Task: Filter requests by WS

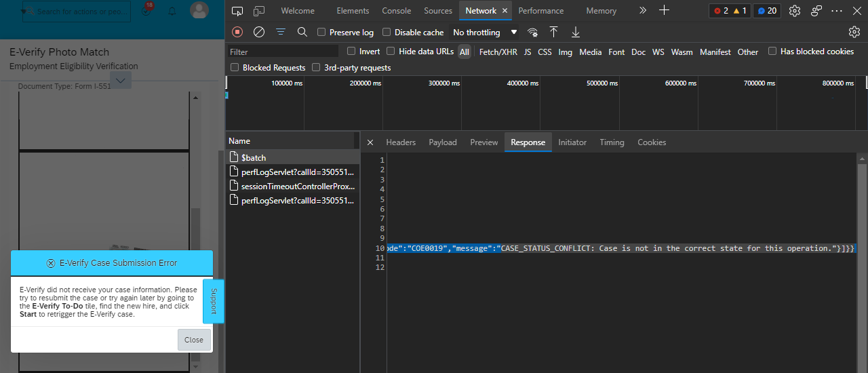Action: [x=658, y=52]
